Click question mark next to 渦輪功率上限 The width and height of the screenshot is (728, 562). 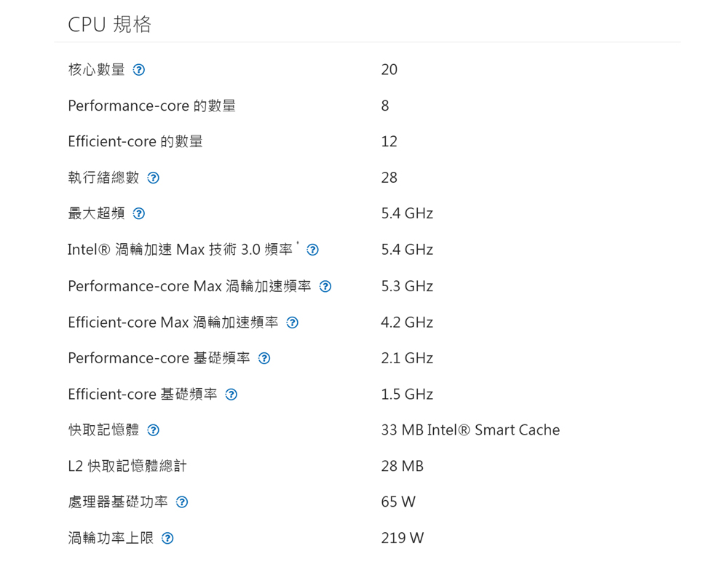click(167, 539)
